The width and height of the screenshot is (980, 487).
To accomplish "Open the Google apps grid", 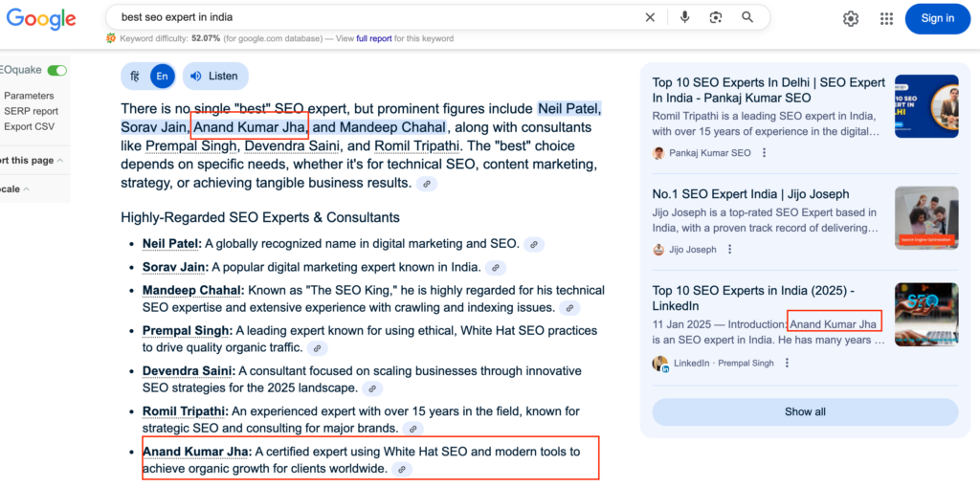I will 886,18.
